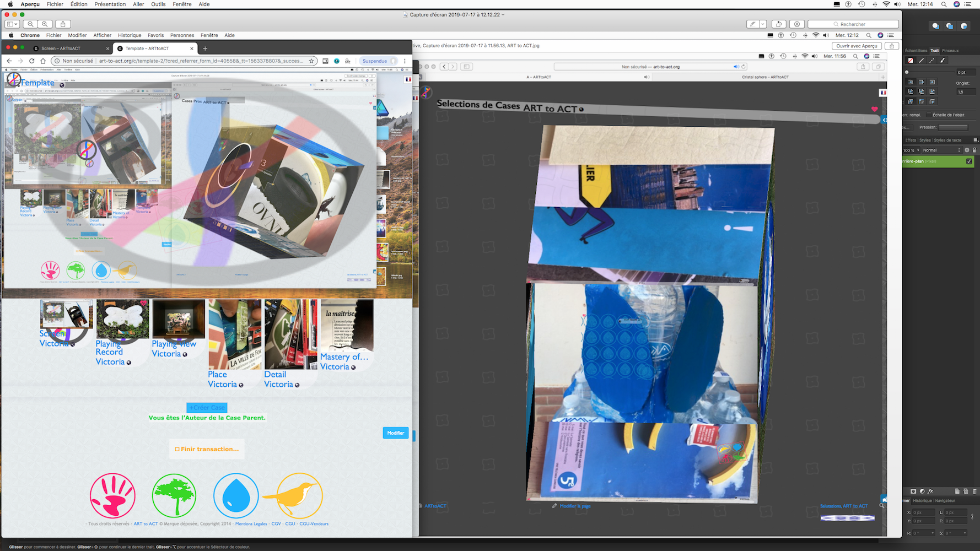Open a new Chrome tab with the plus button

pos(205,48)
